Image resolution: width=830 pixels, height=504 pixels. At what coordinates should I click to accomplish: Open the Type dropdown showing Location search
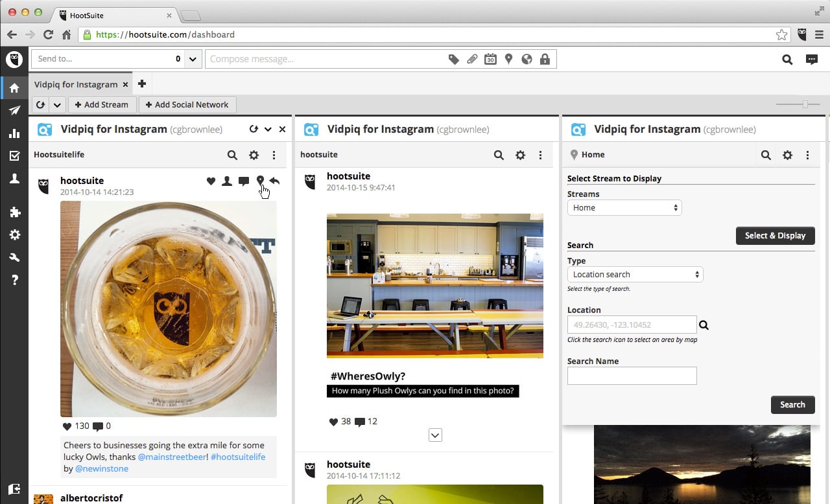click(635, 275)
